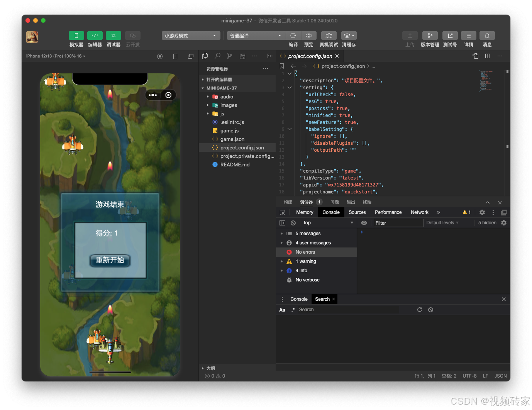Click the cloud development (云开发) icon
The image size is (532, 410).
coord(133,36)
